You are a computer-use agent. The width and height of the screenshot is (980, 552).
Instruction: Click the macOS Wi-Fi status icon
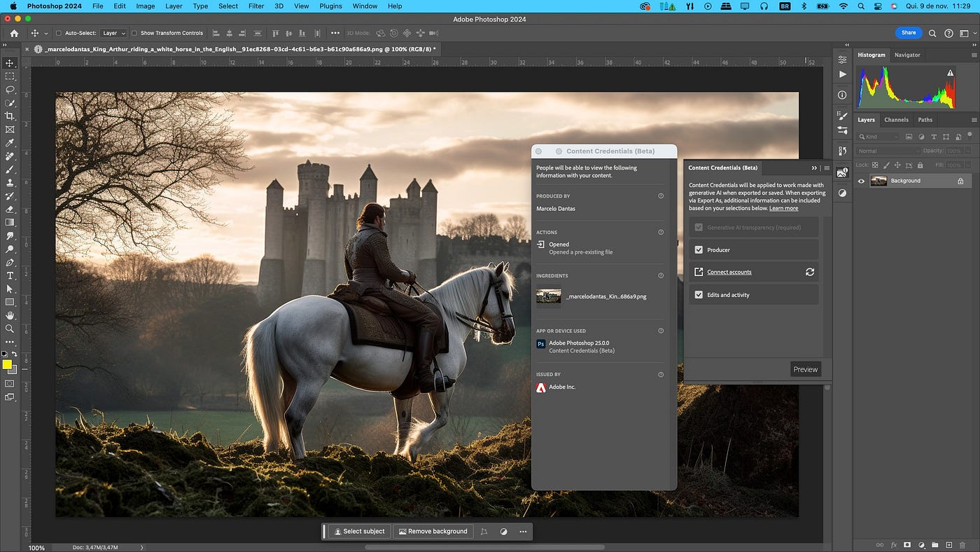[x=843, y=6]
